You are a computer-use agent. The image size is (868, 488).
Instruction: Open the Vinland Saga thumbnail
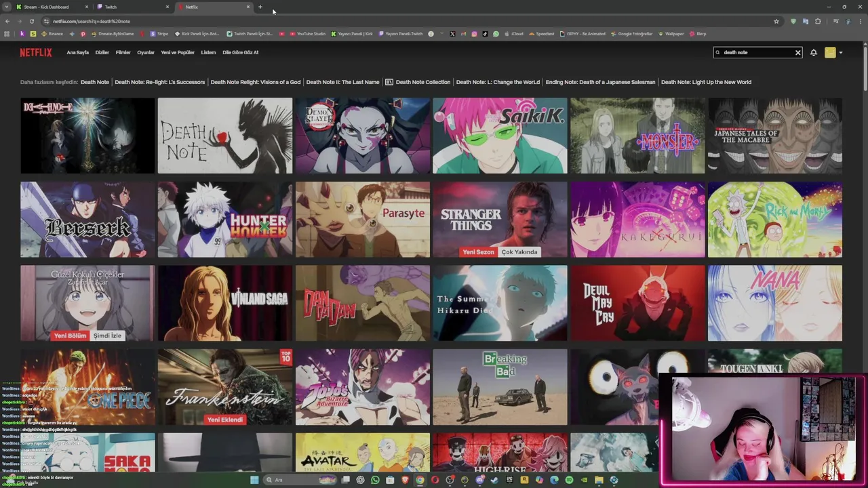click(x=225, y=303)
